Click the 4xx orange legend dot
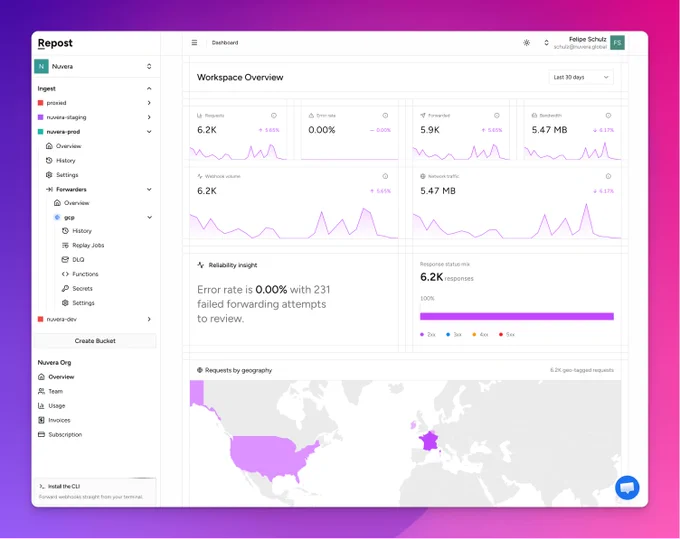This screenshot has width=680, height=539. 474,334
